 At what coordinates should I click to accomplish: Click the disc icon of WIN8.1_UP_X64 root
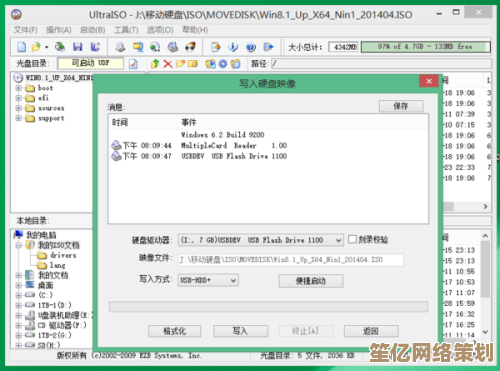pyautogui.click(x=18, y=78)
